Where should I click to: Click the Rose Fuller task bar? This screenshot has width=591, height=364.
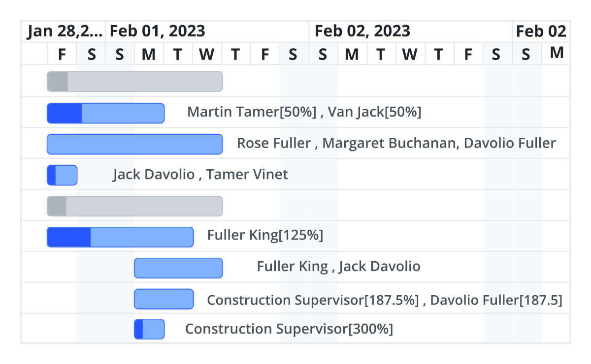(x=134, y=143)
